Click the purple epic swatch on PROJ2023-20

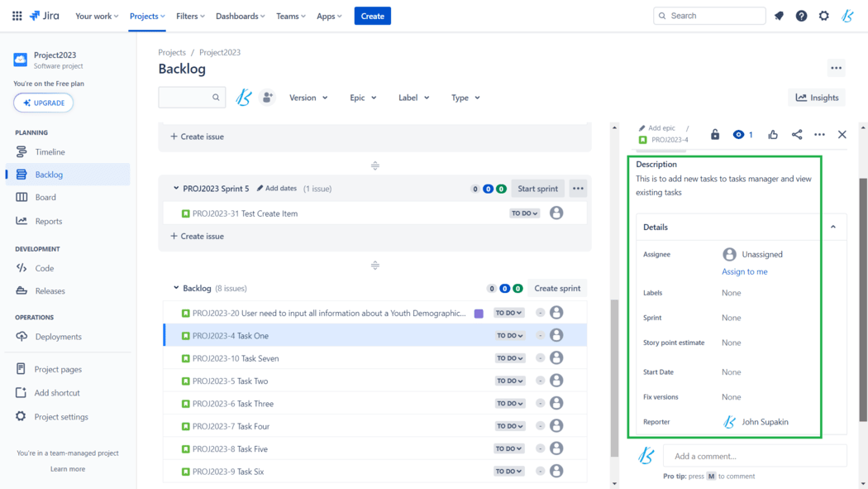click(x=479, y=314)
